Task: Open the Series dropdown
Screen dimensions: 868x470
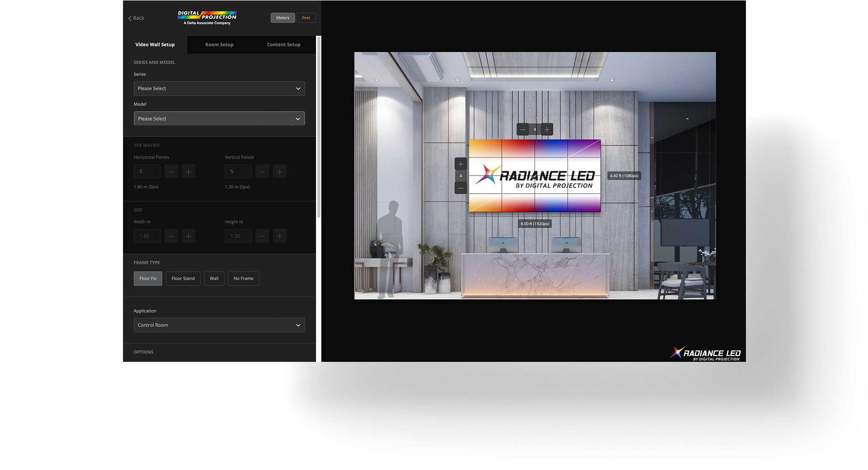Action: point(219,88)
